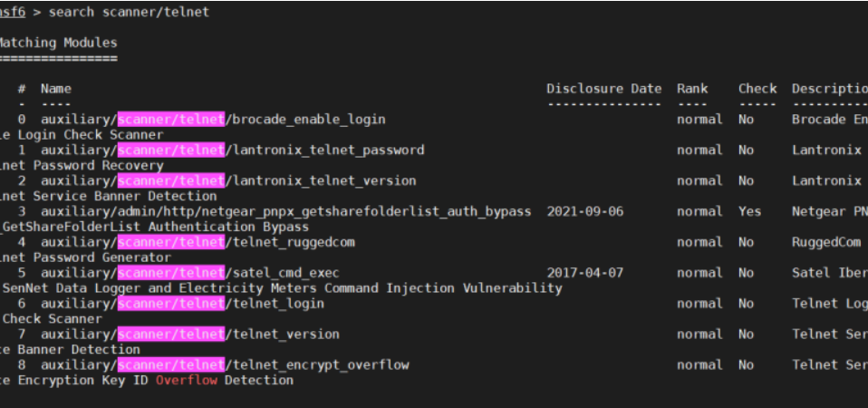
Task: Click the lantronix_telnet_version module entry
Action: [323, 180]
